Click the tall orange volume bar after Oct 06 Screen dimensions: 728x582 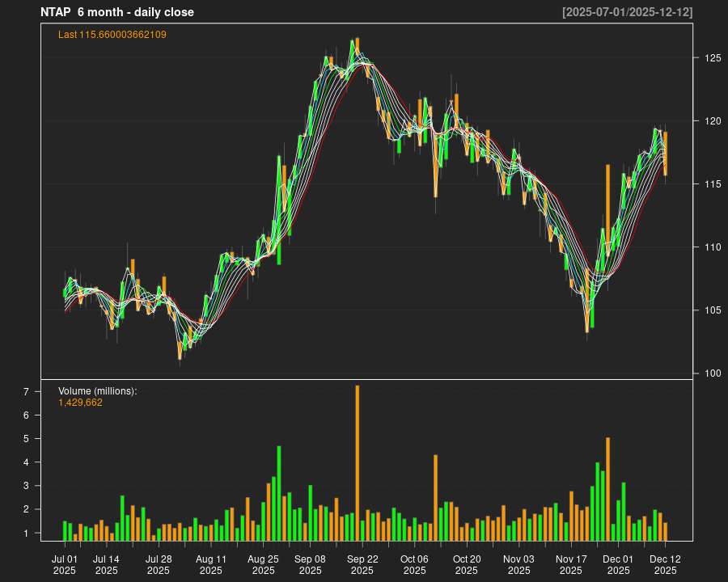(435, 497)
